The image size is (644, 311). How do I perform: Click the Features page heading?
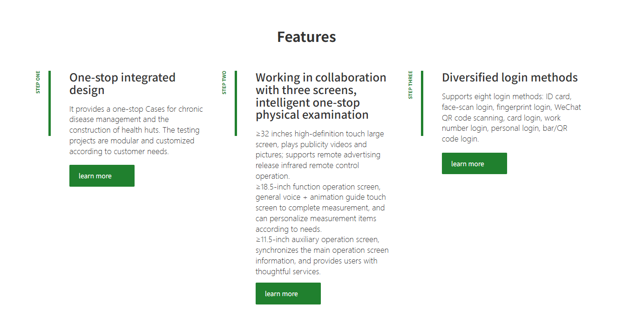(x=306, y=37)
